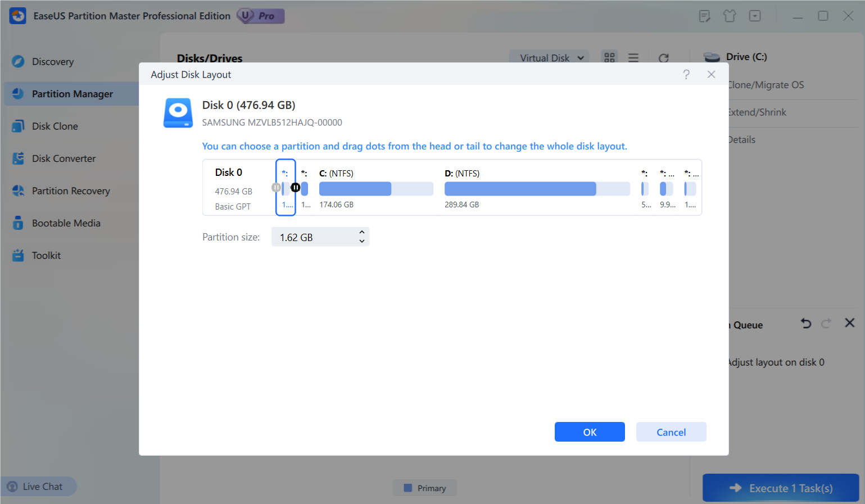Click the Pro edition badge
Screen dimensions: 865x504
point(261,16)
